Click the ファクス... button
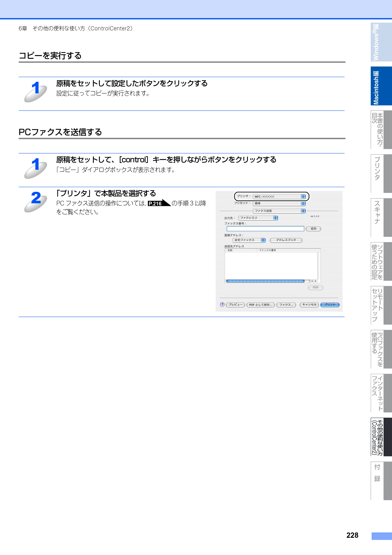Image resolution: width=392 pixels, height=555 pixels. (x=286, y=305)
